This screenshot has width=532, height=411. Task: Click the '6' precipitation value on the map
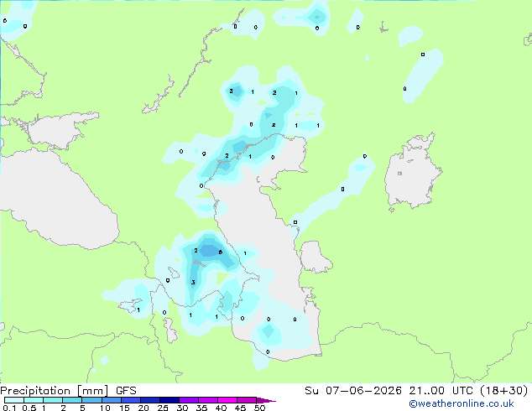coord(221,252)
